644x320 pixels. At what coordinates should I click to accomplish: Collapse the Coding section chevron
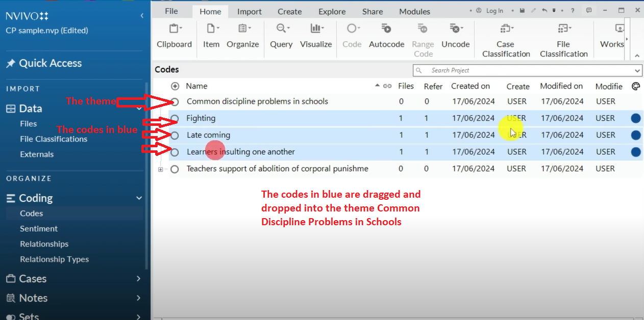(139, 198)
